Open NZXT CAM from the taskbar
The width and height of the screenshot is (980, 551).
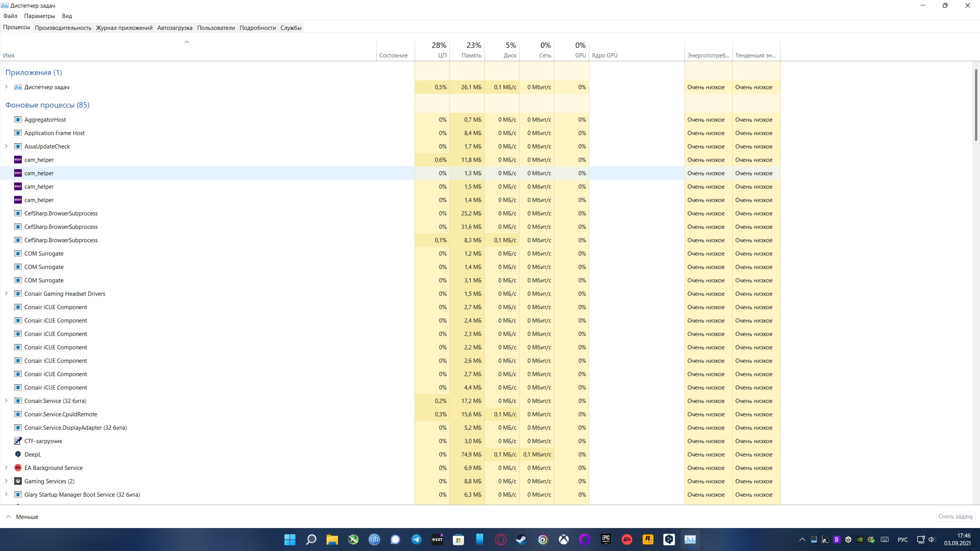point(437,540)
